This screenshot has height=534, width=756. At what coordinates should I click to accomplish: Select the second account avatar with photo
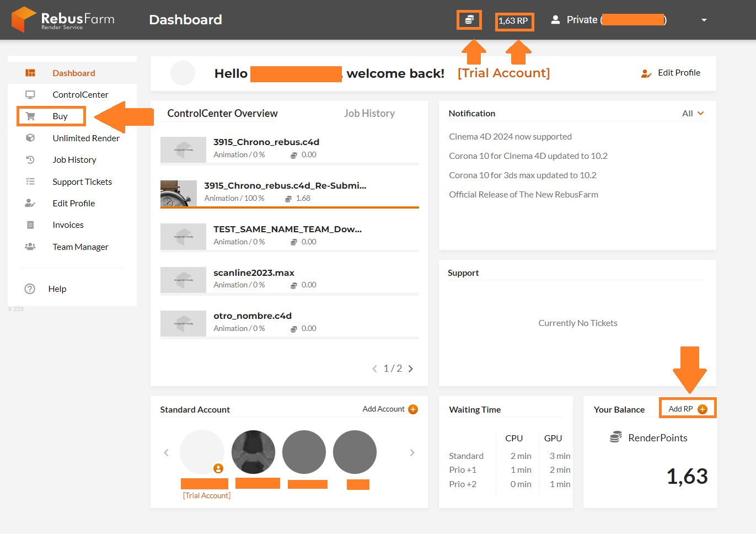click(254, 452)
